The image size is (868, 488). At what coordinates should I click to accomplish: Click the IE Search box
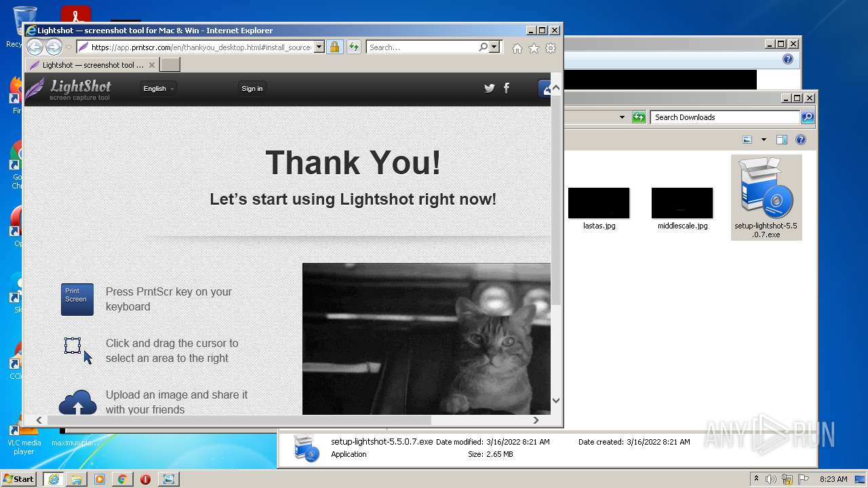(422, 47)
